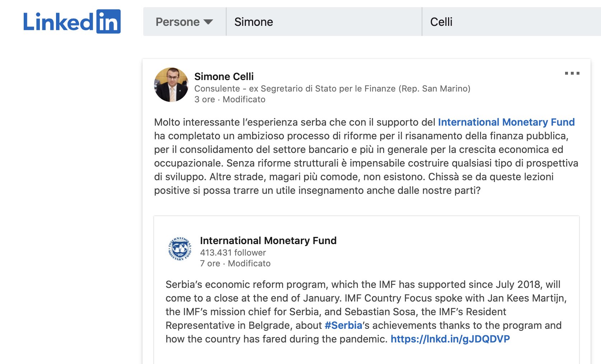The height and width of the screenshot is (364, 601).
Task: Open the Simone Celli author name link
Action: tap(224, 76)
